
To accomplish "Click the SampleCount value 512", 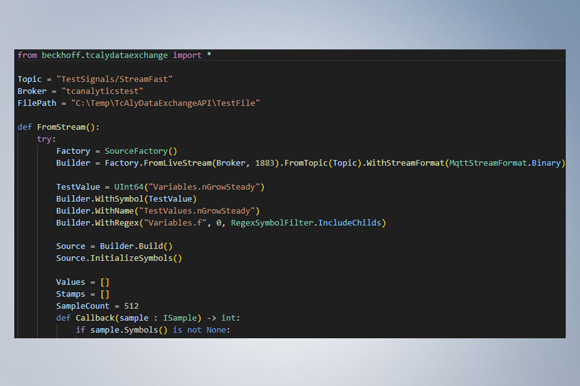I will (131, 306).
